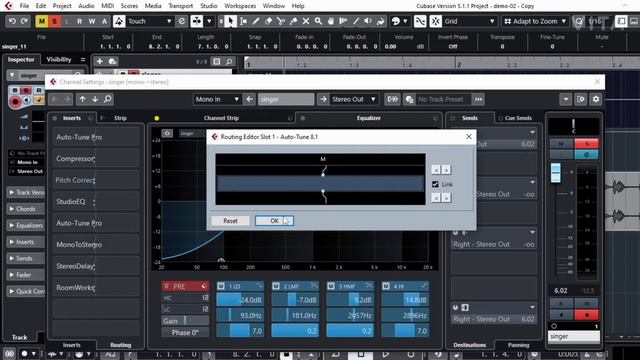Image resolution: width=640 pixels, height=360 pixels.
Task: Open the Touch automation mode dropdown
Action: click(x=150, y=21)
